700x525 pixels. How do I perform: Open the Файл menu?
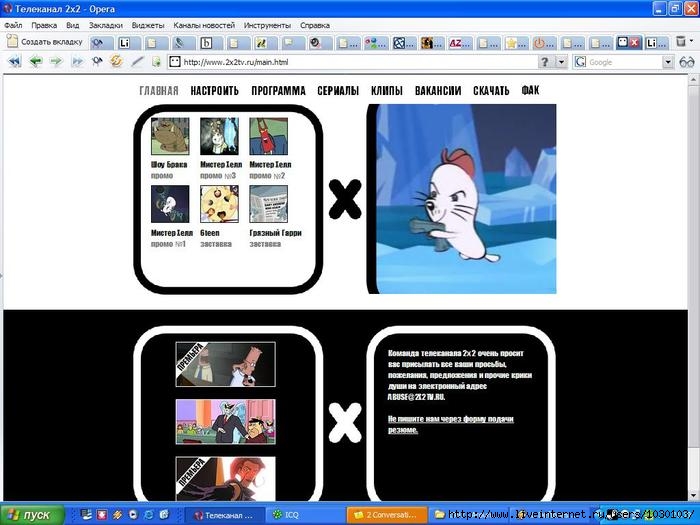[13, 25]
